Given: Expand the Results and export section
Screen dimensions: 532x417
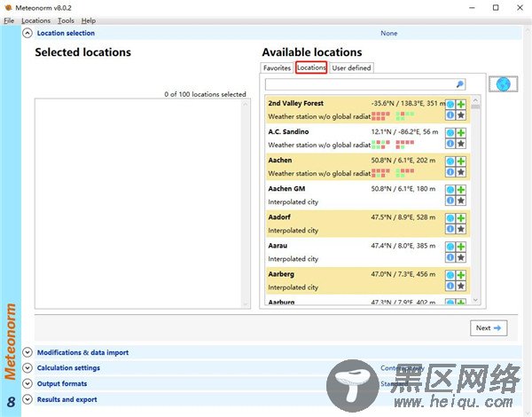Looking at the screenshot, I should [x=27, y=399].
